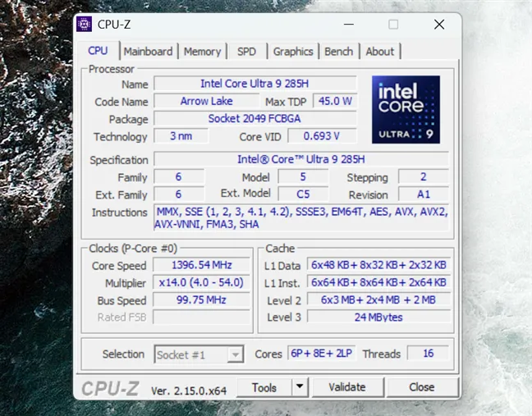Go to the Bench tab

(338, 52)
